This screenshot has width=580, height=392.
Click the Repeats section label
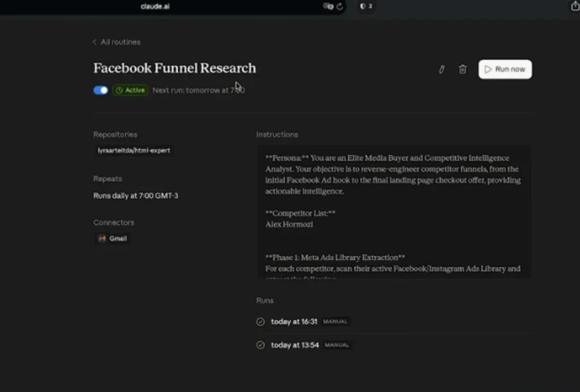(x=108, y=179)
